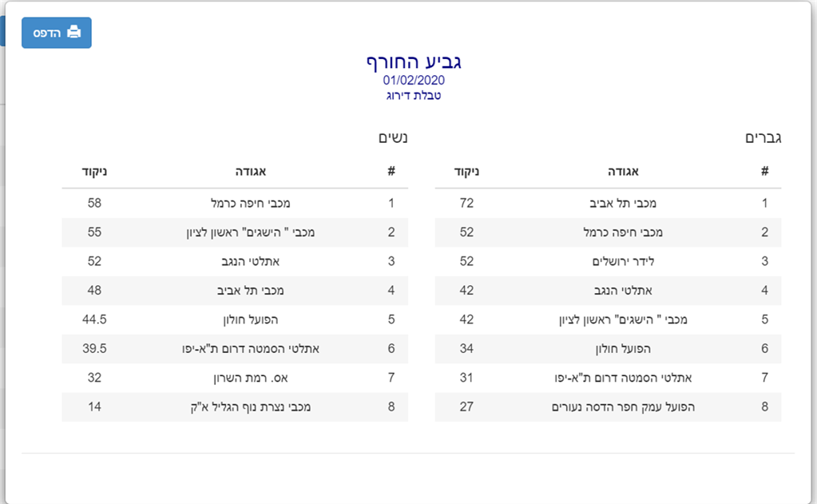Click the גברים section heading
The image size is (817, 504).
pos(763,138)
